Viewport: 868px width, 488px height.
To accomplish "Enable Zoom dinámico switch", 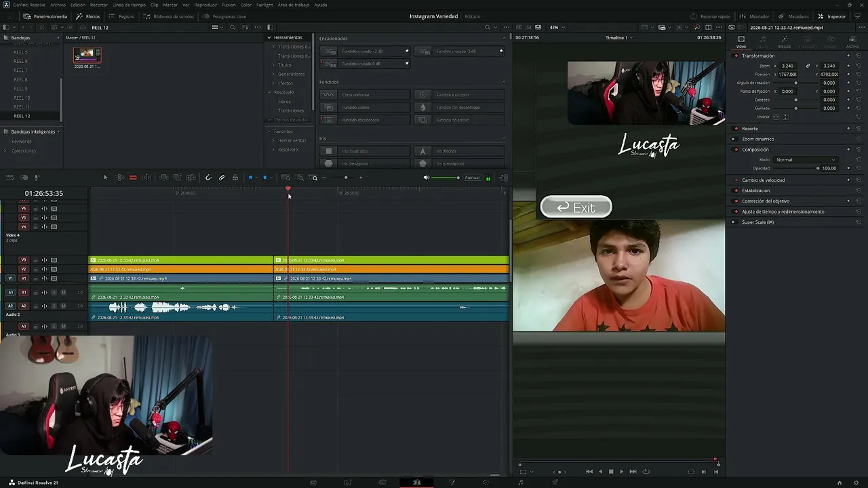I will (x=733, y=139).
